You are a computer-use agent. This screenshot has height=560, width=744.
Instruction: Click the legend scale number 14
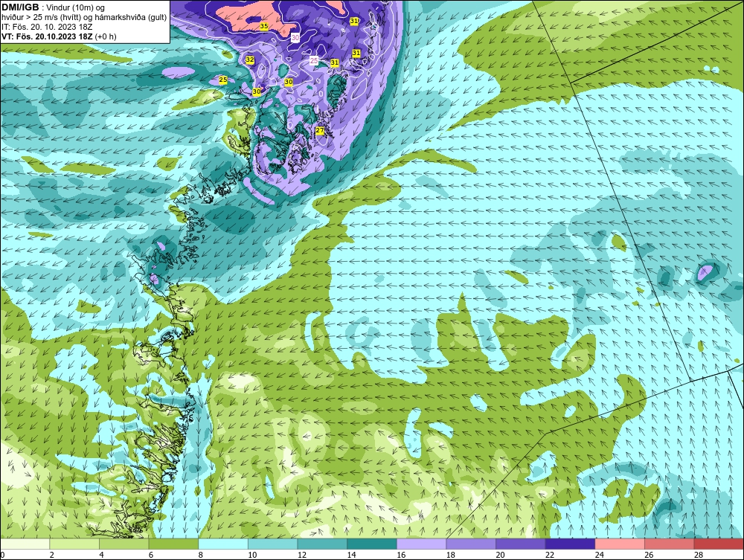[x=351, y=555]
